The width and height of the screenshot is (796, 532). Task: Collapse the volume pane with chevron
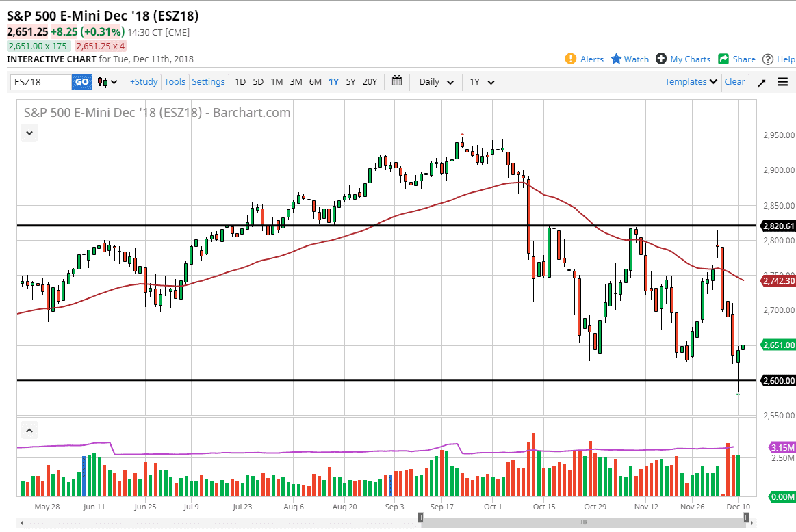point(29,430)
